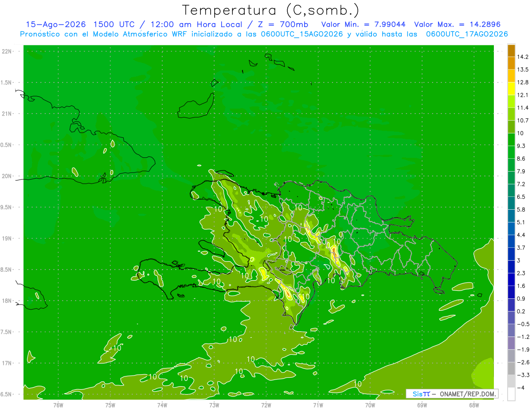
Task: Click 'Valor Max. = 14.2896' text
Action: (457, 24)
